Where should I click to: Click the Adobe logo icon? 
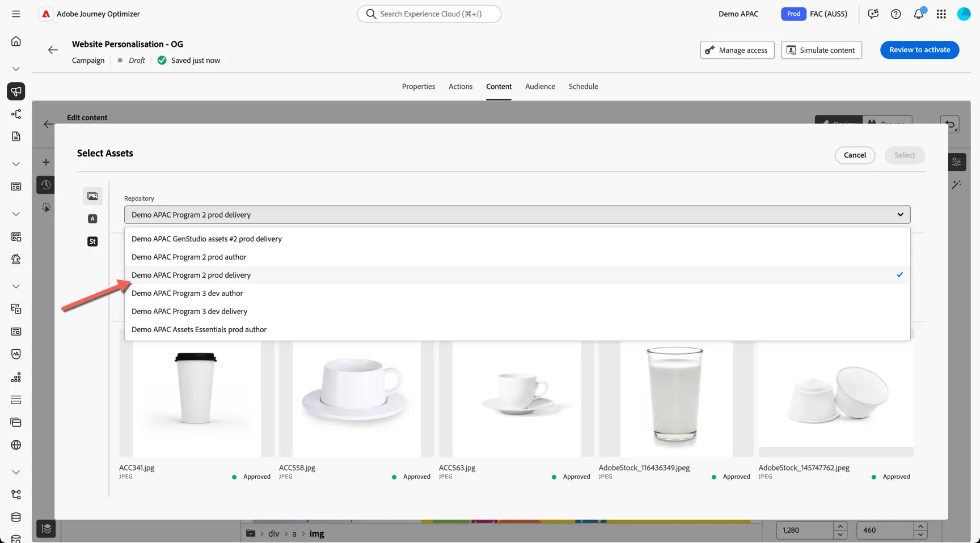point(46,14)
